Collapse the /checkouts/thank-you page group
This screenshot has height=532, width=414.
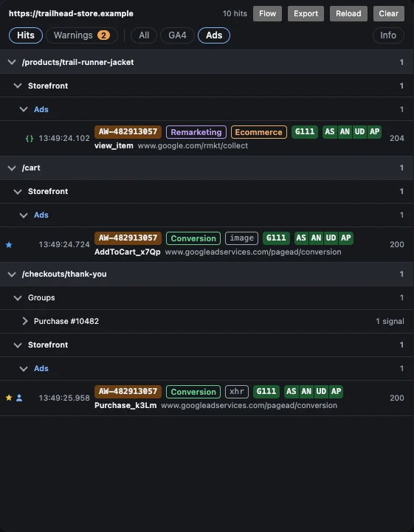pos(12,274)
